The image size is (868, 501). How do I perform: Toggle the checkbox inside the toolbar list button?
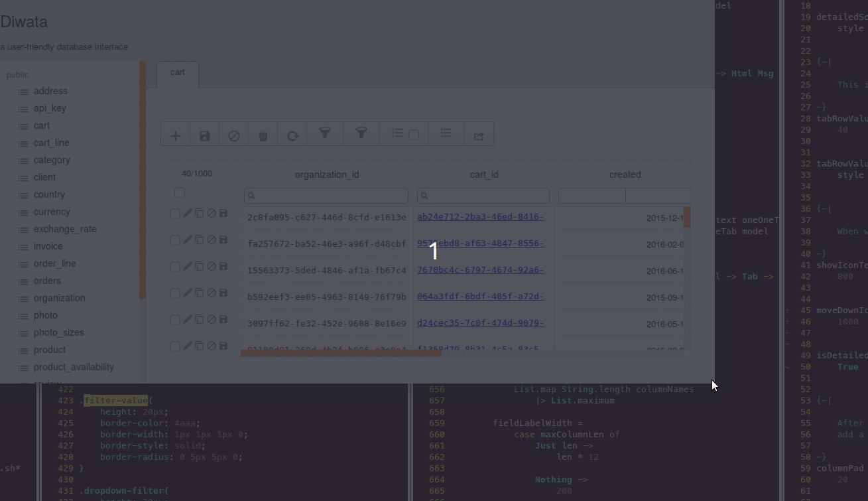coord(414,135)
